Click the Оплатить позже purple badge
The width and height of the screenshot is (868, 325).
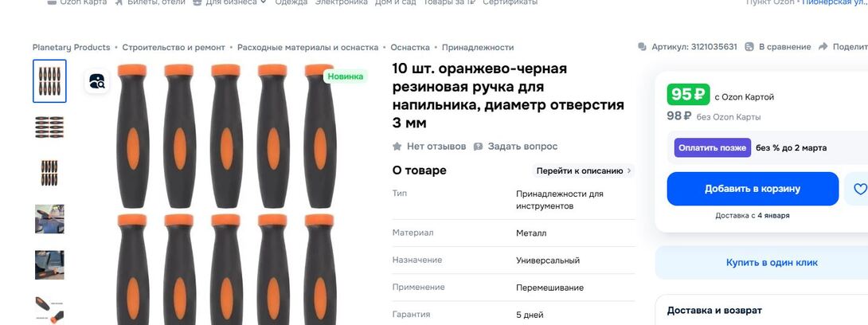713,148
